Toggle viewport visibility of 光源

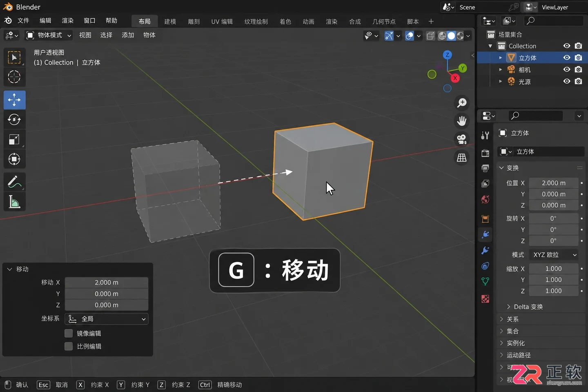click(567, 81)
